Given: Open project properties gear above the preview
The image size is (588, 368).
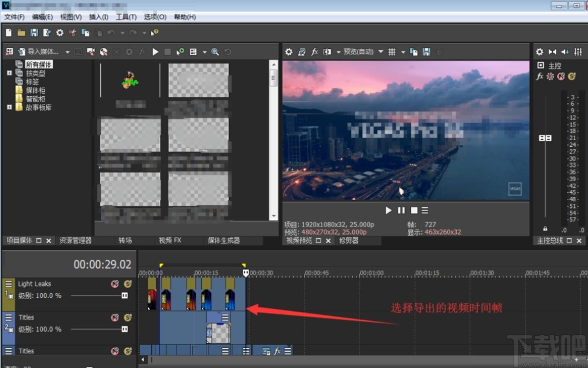Looking at the screenshot, I should pos(288,51).
